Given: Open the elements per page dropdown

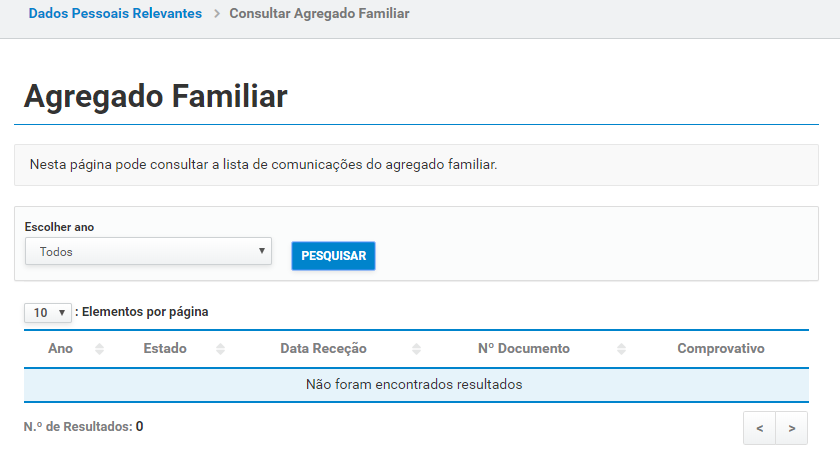Looking at the screenshot, I should coord(48,312).
